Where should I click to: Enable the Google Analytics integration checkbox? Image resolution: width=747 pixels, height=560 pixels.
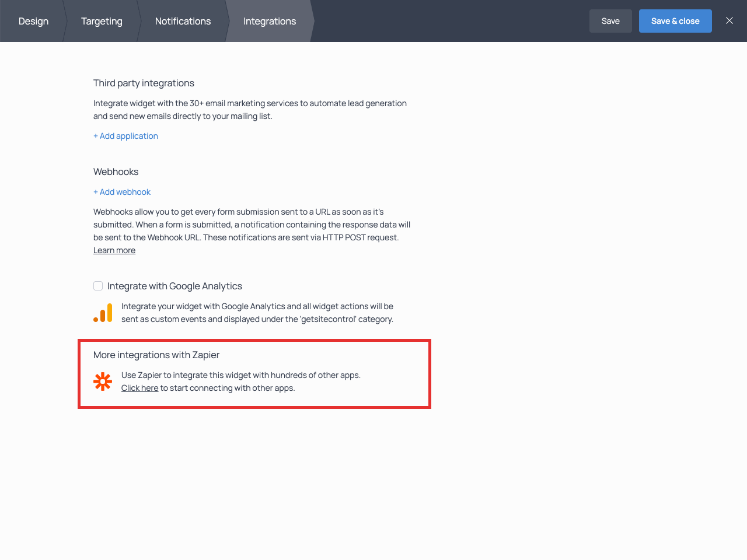click(98, 286)
